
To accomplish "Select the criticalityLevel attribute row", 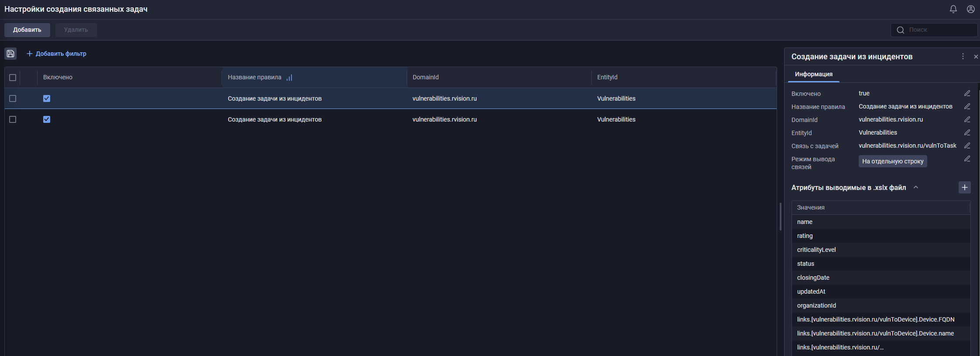I will (x=881, y=250).
